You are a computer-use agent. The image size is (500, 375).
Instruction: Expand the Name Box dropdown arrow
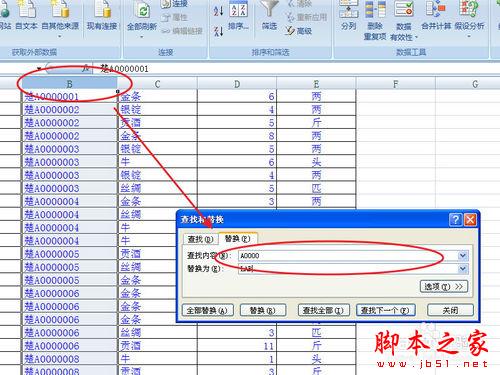(39, 69)
